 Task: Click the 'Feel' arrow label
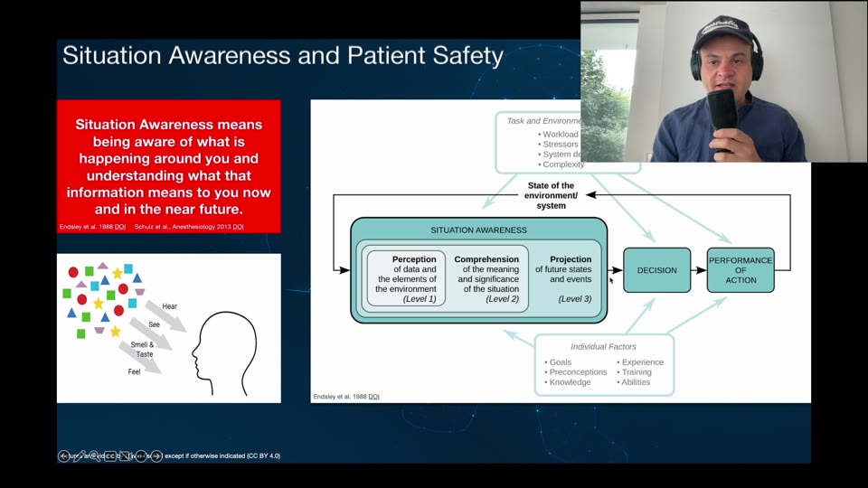(x=134, y=371)
